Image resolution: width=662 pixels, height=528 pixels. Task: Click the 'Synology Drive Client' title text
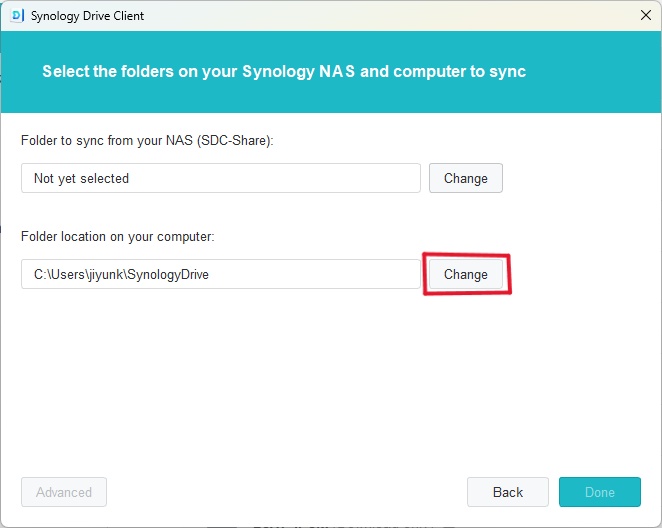point(87,16)
